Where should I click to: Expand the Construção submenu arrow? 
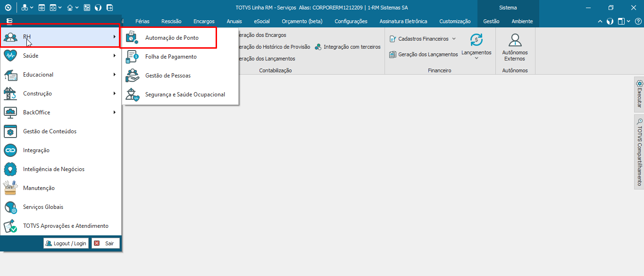click(115, 94)
